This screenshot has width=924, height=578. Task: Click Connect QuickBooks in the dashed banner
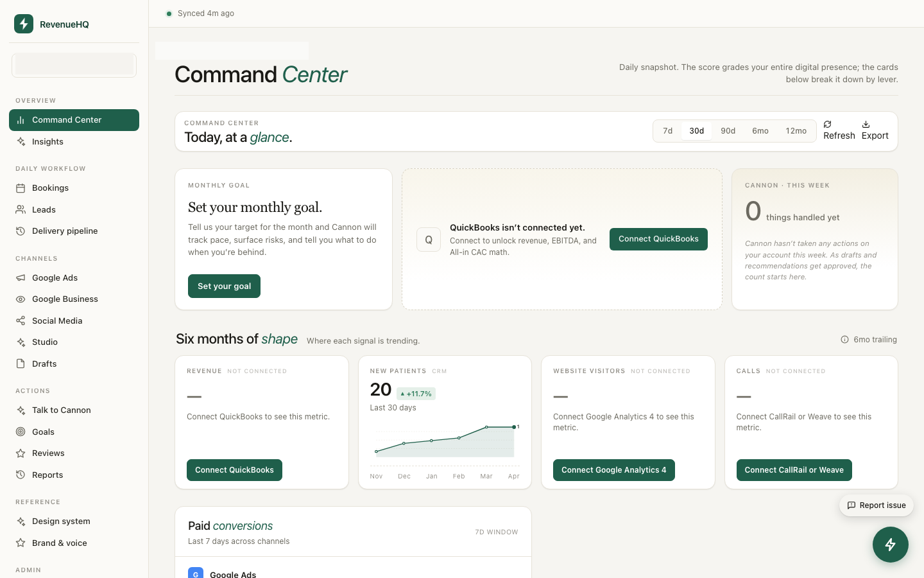658,239
